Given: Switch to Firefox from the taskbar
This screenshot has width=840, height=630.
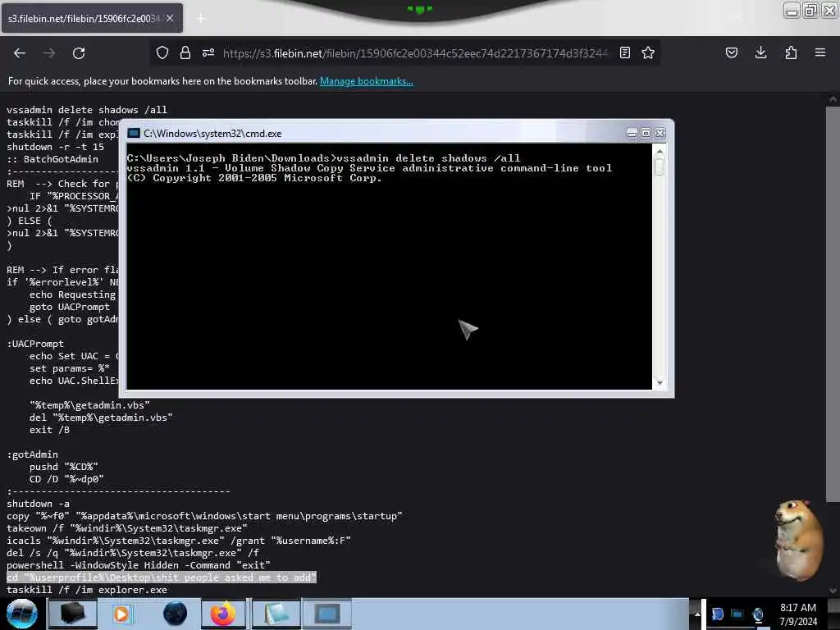Looking at the screenshot, I should 223,614.
